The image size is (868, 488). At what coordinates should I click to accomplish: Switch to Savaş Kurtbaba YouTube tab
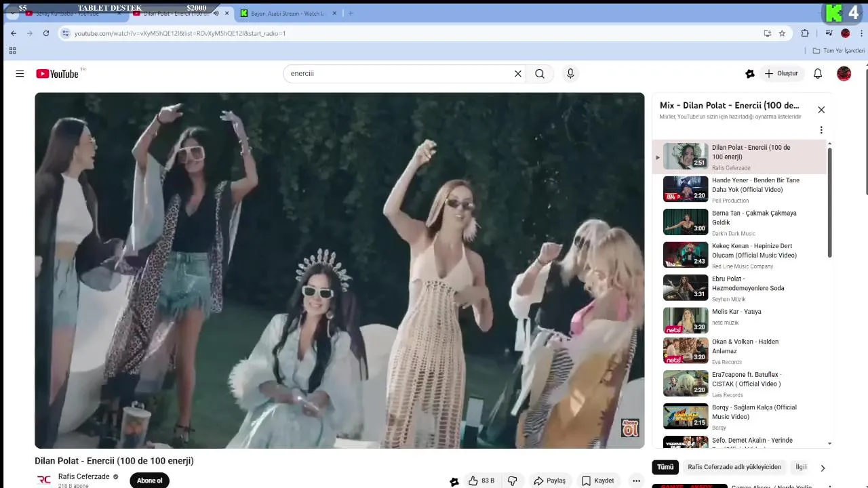click(70, 13)
